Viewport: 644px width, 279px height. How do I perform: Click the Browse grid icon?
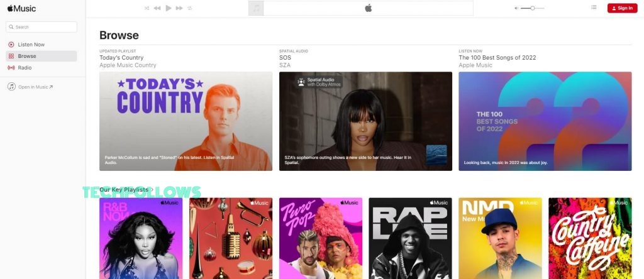tap(11, 56)
